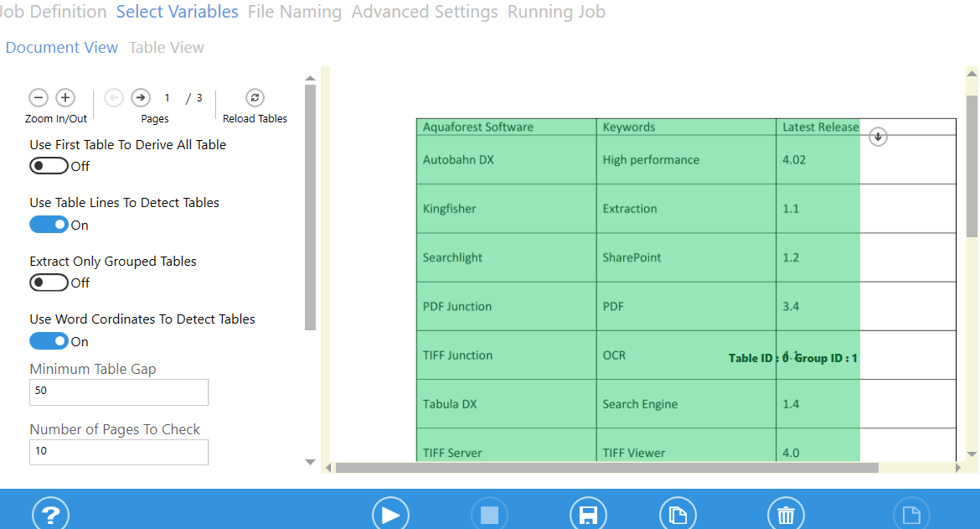Click the Reload Tables icon

255,97
